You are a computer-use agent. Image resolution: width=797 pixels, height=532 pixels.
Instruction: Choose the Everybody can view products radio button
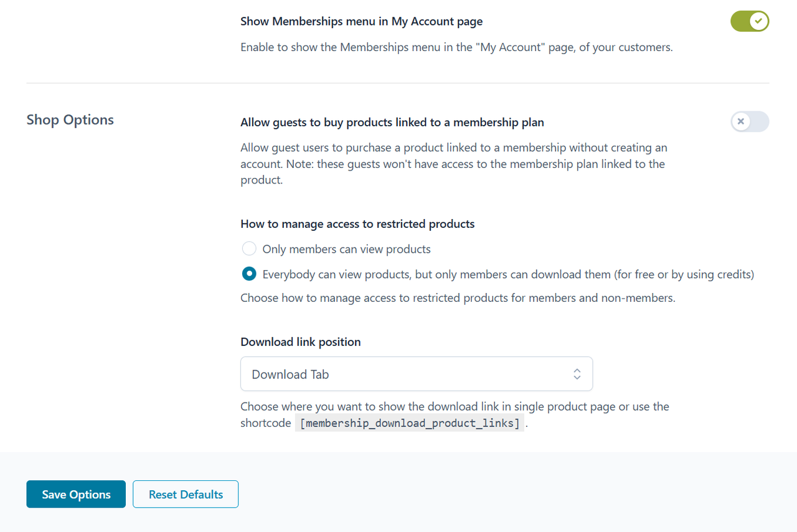(x=249, y=274)
